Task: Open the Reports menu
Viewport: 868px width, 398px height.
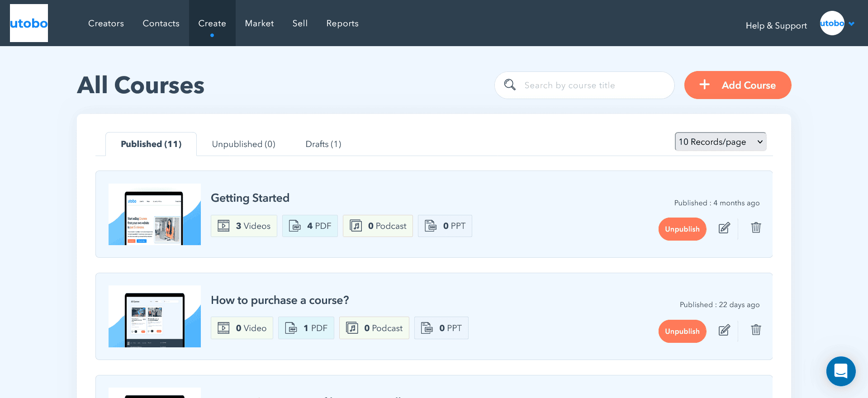Action: [x=342, y=24]
